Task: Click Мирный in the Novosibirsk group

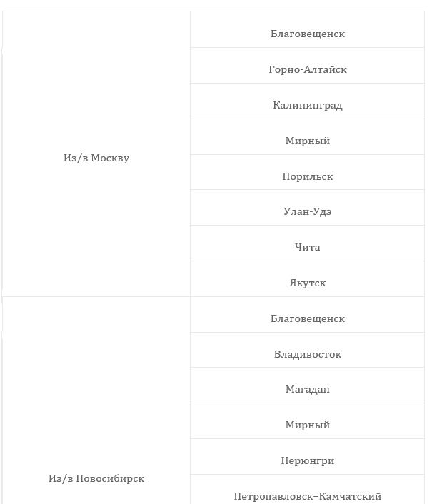Action: [308, 421]
